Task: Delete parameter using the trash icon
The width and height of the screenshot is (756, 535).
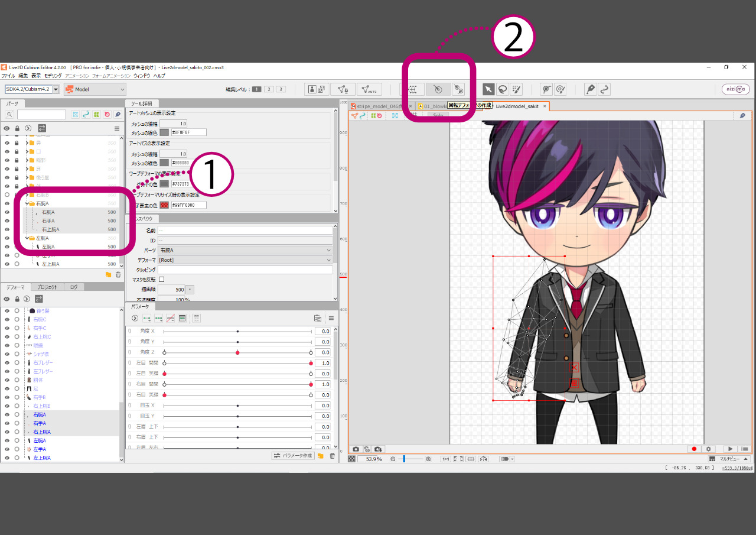Action: click(332, 456)
